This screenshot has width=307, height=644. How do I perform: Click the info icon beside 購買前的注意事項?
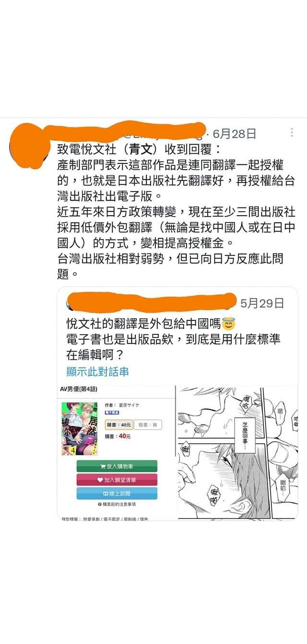100,504
